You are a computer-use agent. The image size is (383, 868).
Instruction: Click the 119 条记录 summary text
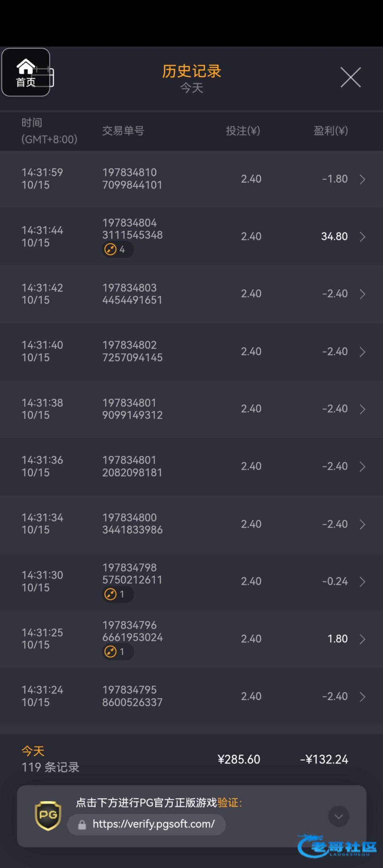[x=50, y=767]
